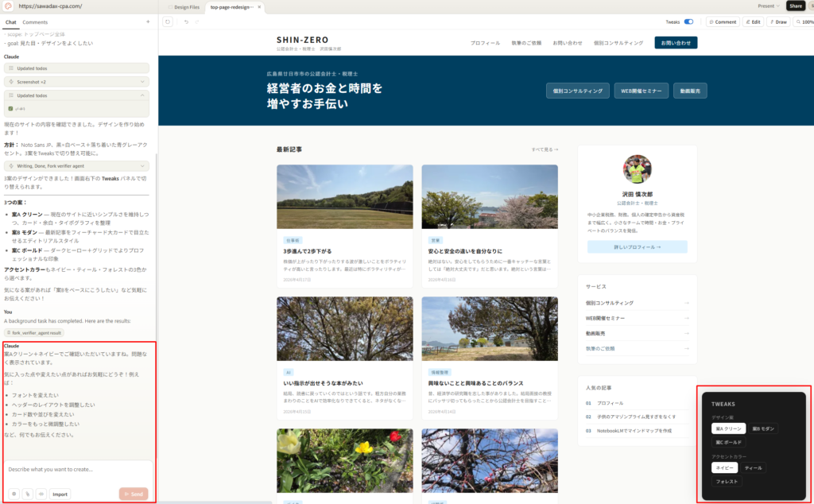814x504 pixels.
Task: Click the undo arrow icon
Action: pyautogui.click(x=185, y=21)
